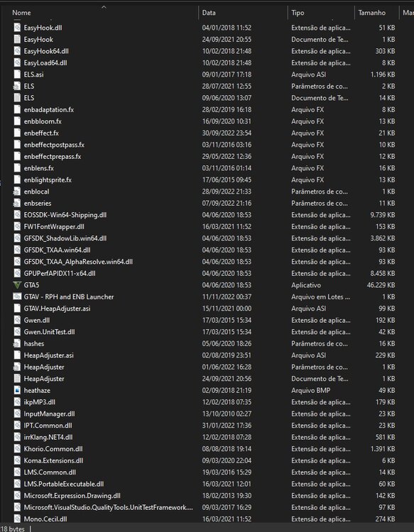Click the HeapAdjuster.asi file icon

point(17,355)
